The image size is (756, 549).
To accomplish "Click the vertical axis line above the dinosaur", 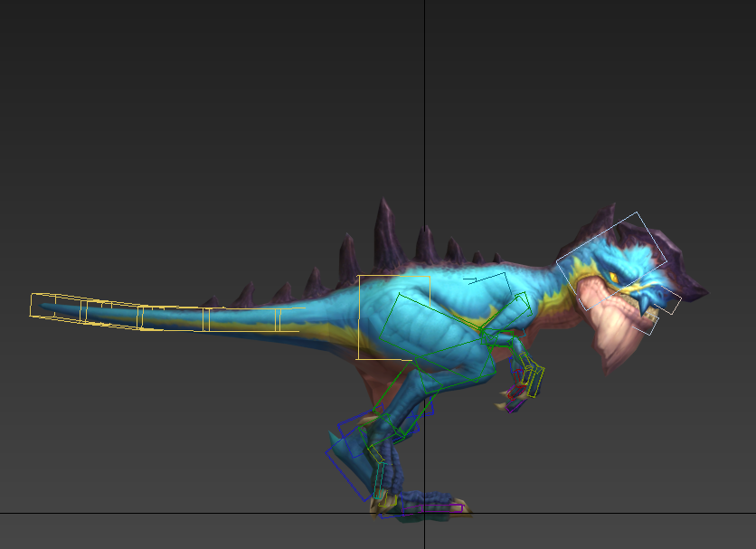I will (x=425, y=90).
